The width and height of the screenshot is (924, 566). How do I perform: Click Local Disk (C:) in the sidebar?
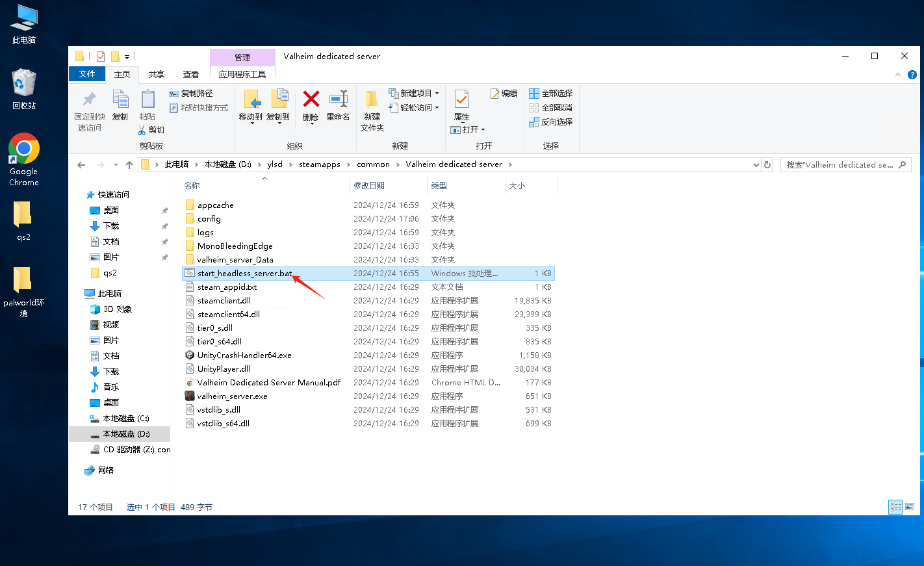pos(125,418)
